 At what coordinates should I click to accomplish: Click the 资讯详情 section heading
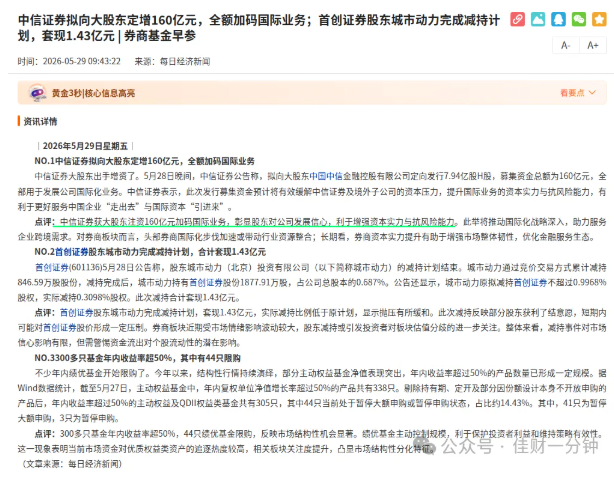coord(40,121)
